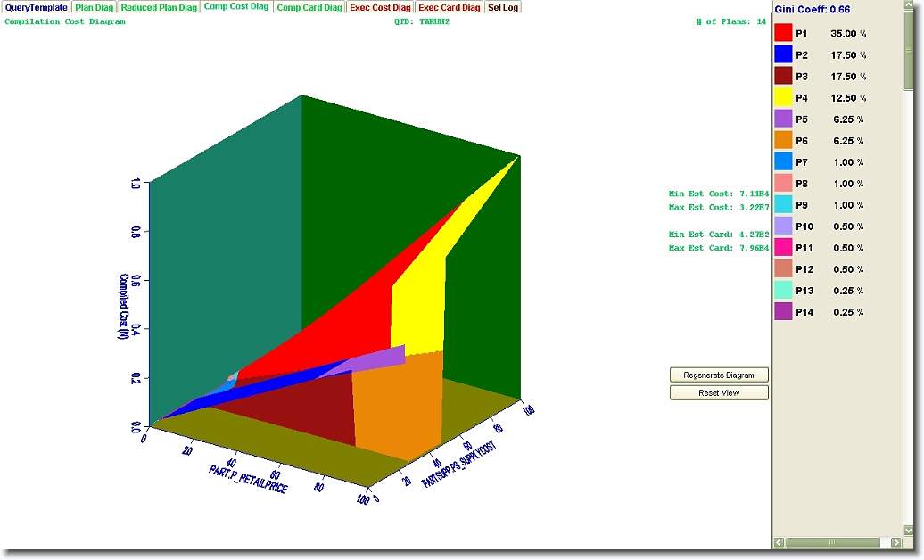Switch to the QueryTemplate tab

[x=36, y=7]
